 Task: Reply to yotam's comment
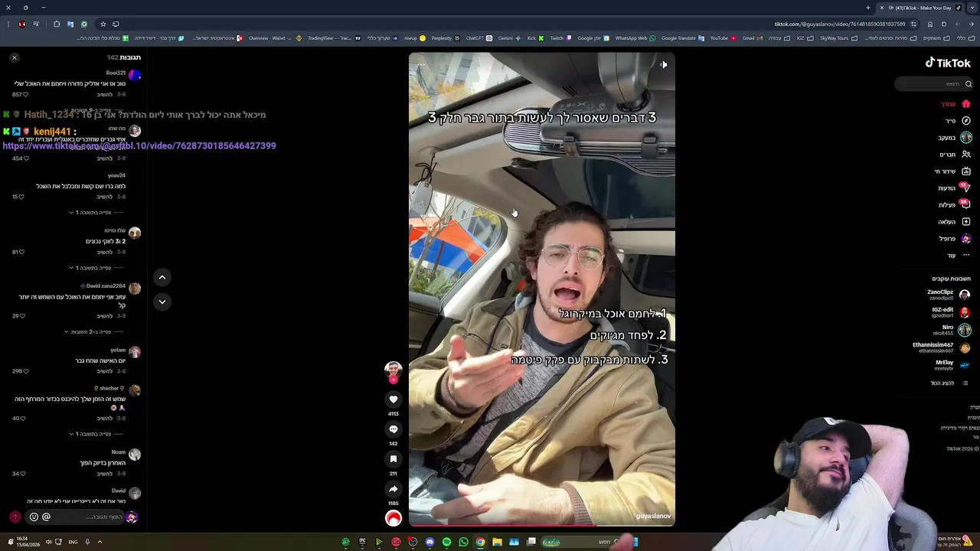coord(105,371)
